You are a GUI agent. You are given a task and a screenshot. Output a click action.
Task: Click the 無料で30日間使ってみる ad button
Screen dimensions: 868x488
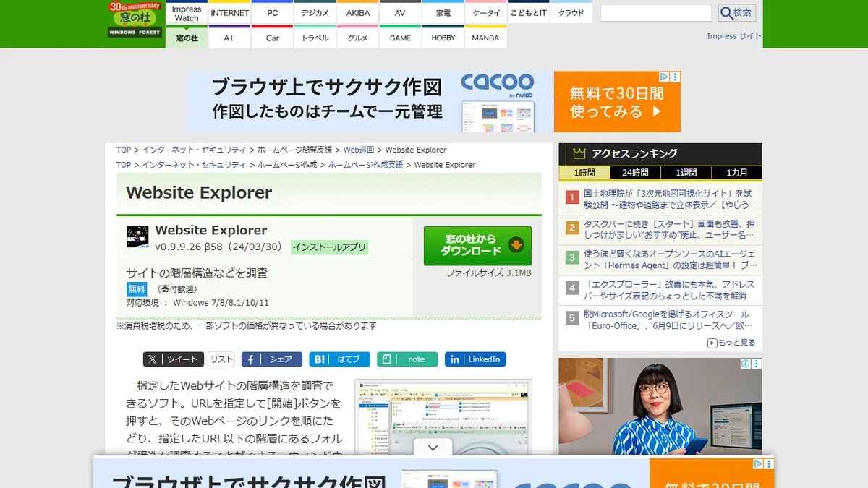617,102
